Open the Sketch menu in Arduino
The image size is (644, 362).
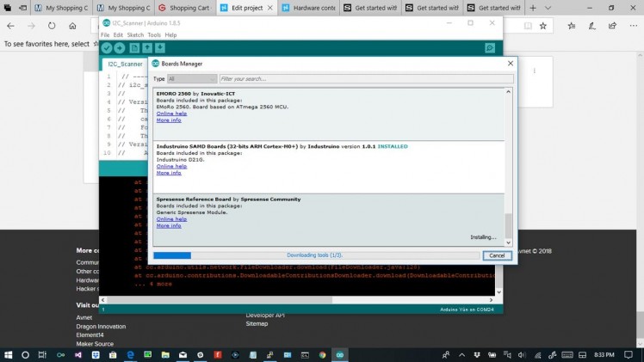coord(135,35)
